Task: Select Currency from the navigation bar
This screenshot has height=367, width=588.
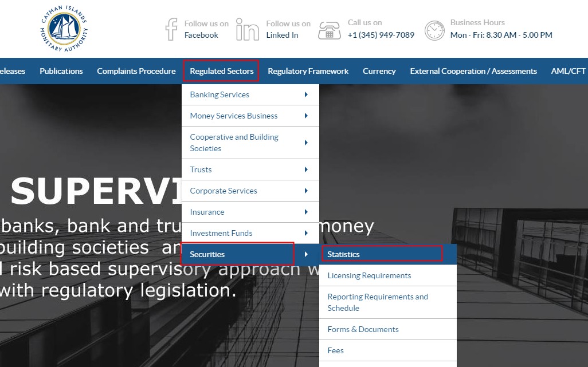Action: coord(379,71)
